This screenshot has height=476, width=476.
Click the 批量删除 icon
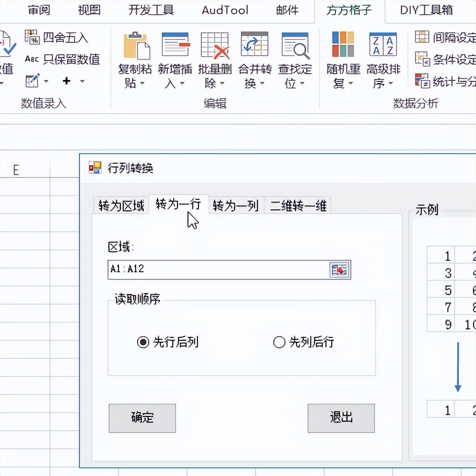point(215,45)
